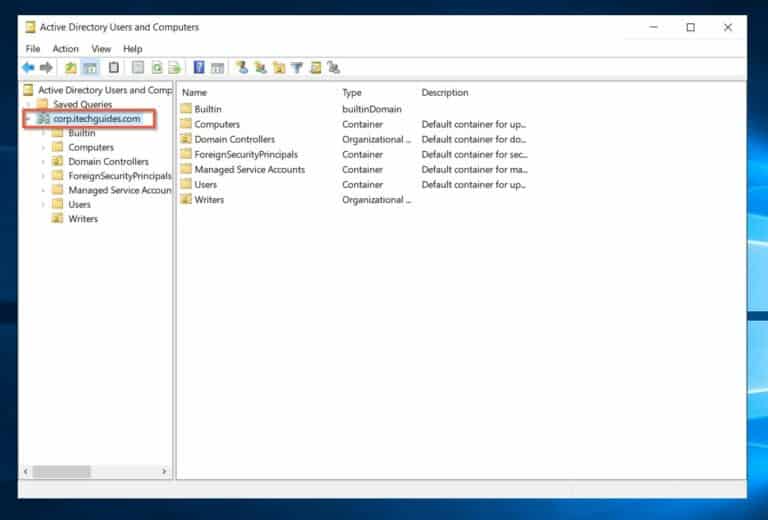
Task: Select Domain Controllers in the left tree
Action: click(108, 162)
